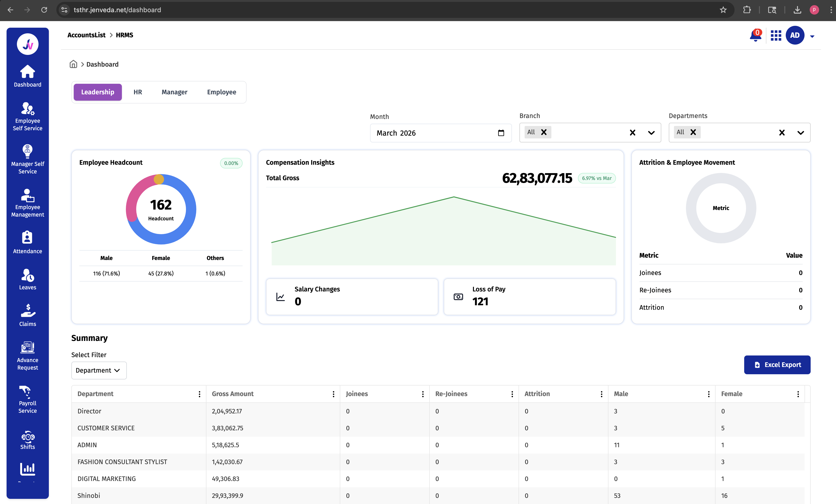Click the home breadcrumb icon

(73, 64)
